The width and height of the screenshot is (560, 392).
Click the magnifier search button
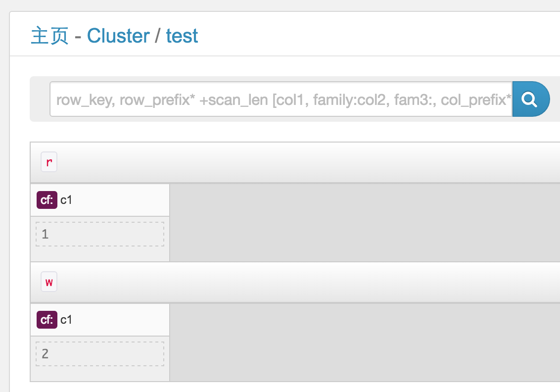531,99
